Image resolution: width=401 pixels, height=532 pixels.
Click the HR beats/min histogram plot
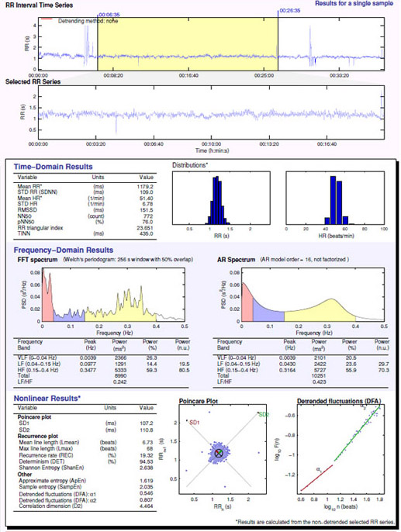[335, 198]
